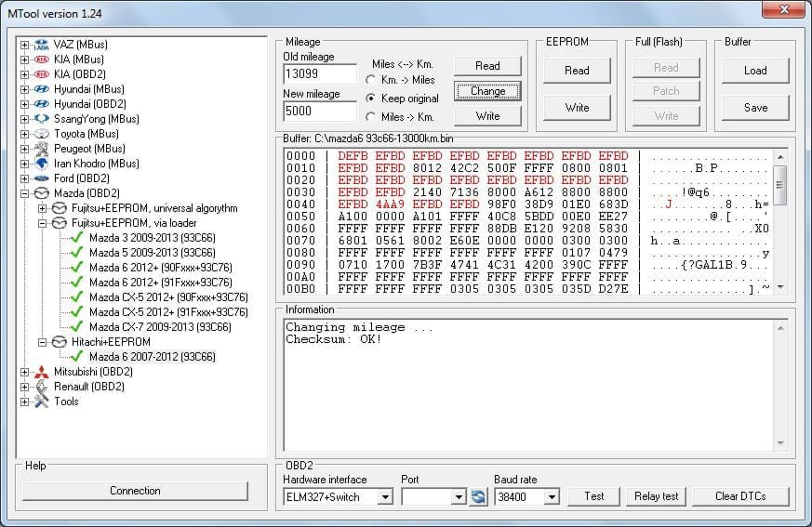Viewport: 812px width, 527px height.
Task: Click the hex buffer vertical scrollbar
Action: [779, 223]
